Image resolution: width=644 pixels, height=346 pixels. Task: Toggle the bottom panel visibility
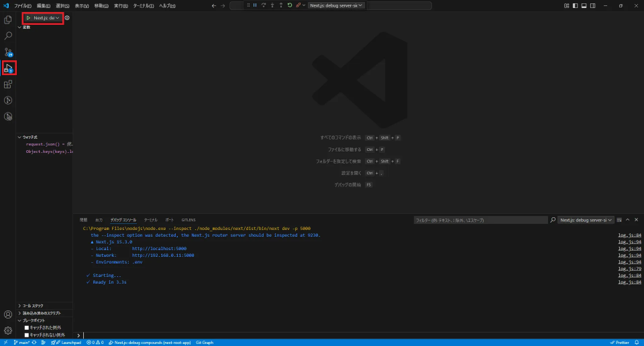click(584, 6)
